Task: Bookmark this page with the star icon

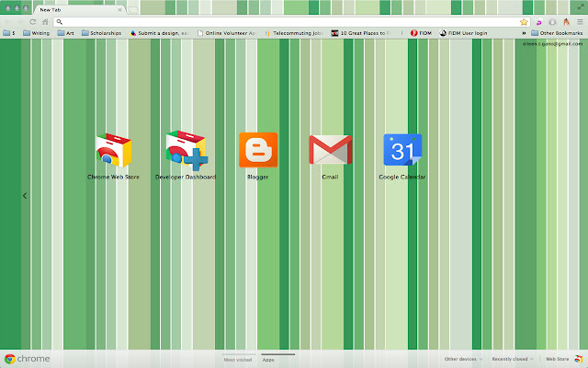Action: tap(524, 22)
